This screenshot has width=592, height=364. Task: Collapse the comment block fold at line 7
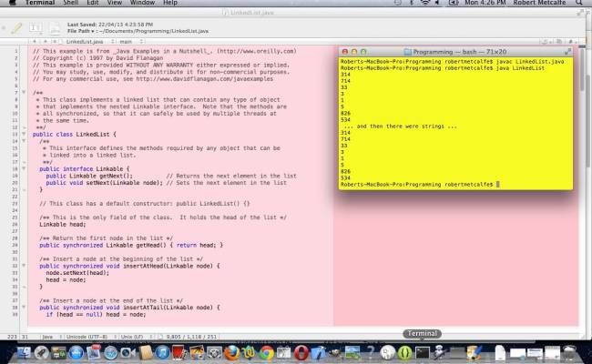coord(24,93)
